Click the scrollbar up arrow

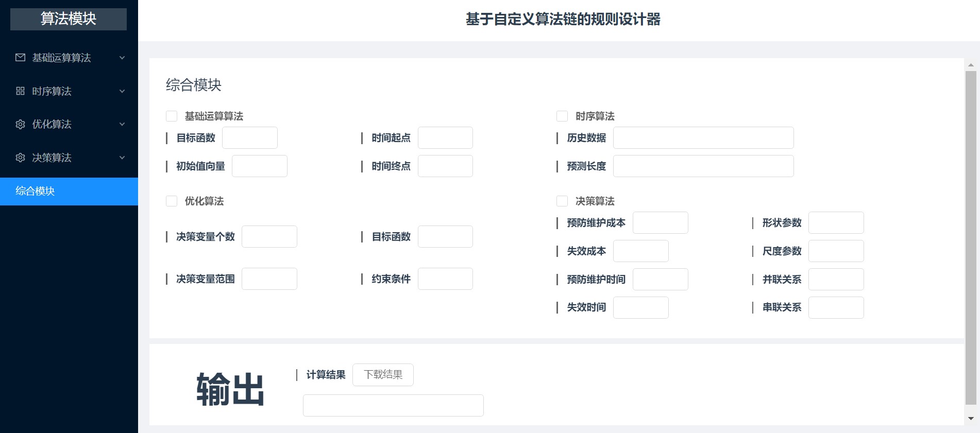point(971,65)
